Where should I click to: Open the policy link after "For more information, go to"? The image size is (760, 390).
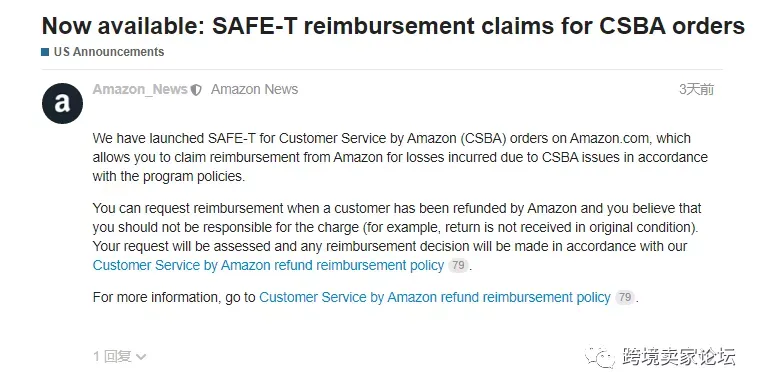coord(435,297)
